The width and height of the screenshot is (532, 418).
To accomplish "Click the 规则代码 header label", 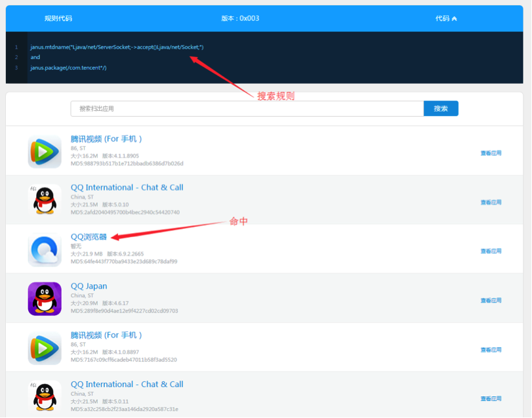I will point(58,18).
